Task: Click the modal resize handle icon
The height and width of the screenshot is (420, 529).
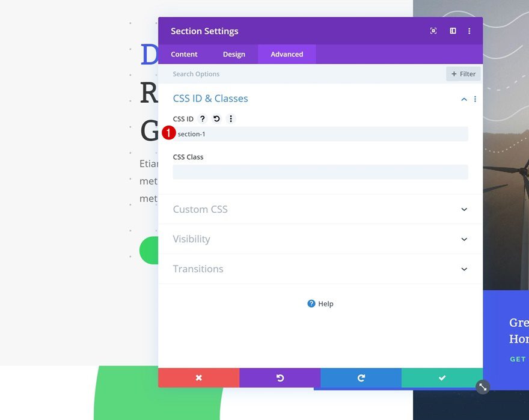Action: pos(483,387)
